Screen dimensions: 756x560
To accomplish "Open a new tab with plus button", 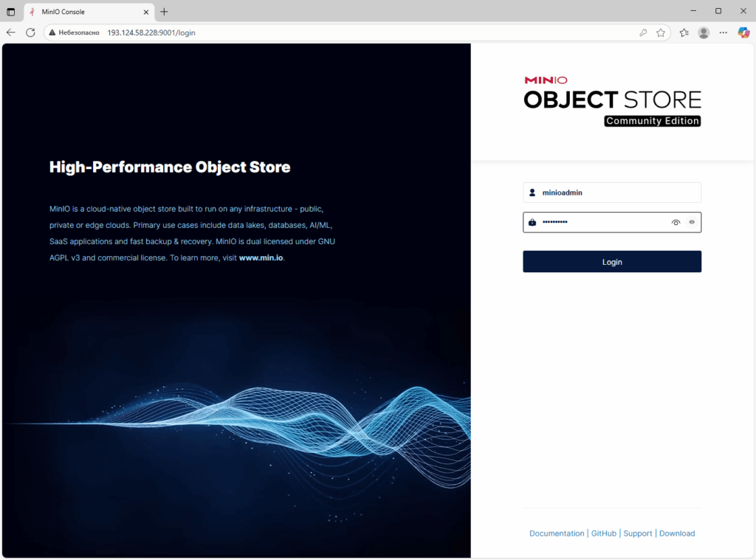I will tap(164, 12).
